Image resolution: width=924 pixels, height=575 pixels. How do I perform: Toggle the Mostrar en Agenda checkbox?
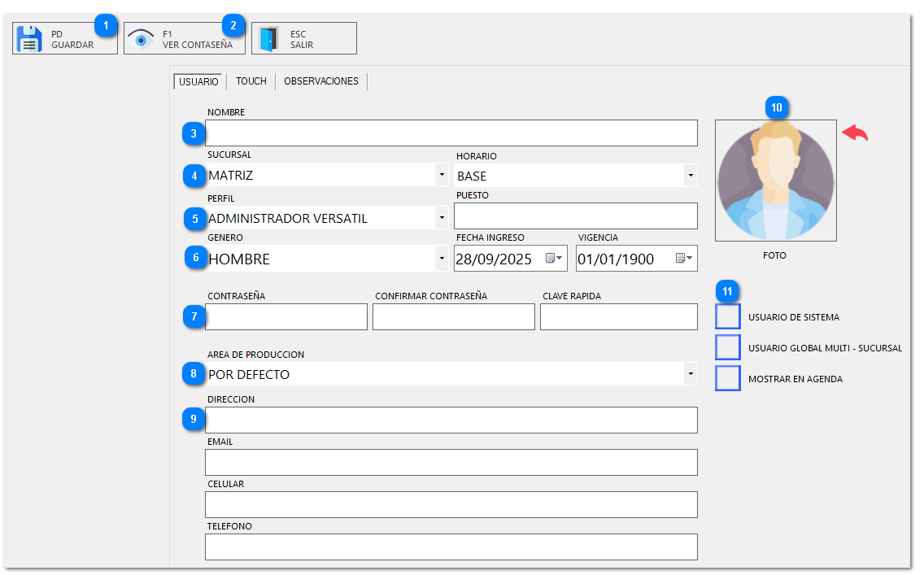[x=727, y=379]
